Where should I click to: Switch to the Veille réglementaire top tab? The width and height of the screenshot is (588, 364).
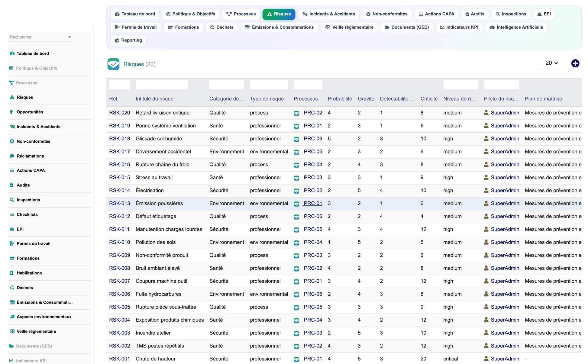349,27
